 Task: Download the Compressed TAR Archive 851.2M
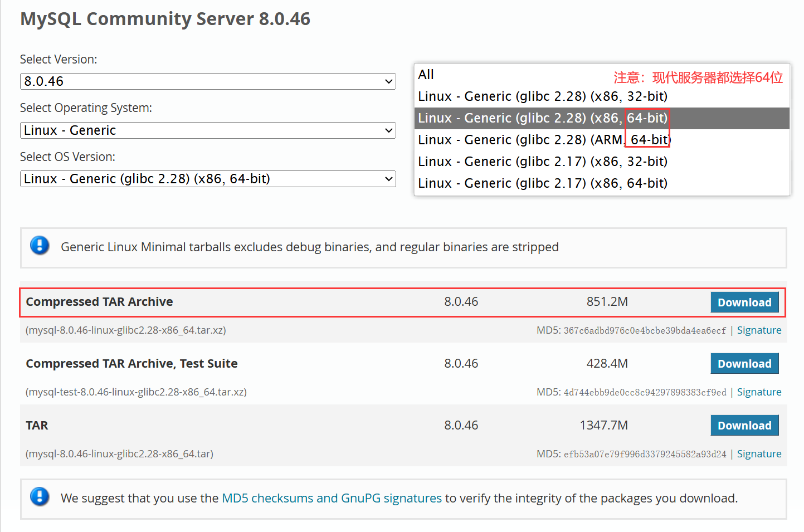point(744,302)
